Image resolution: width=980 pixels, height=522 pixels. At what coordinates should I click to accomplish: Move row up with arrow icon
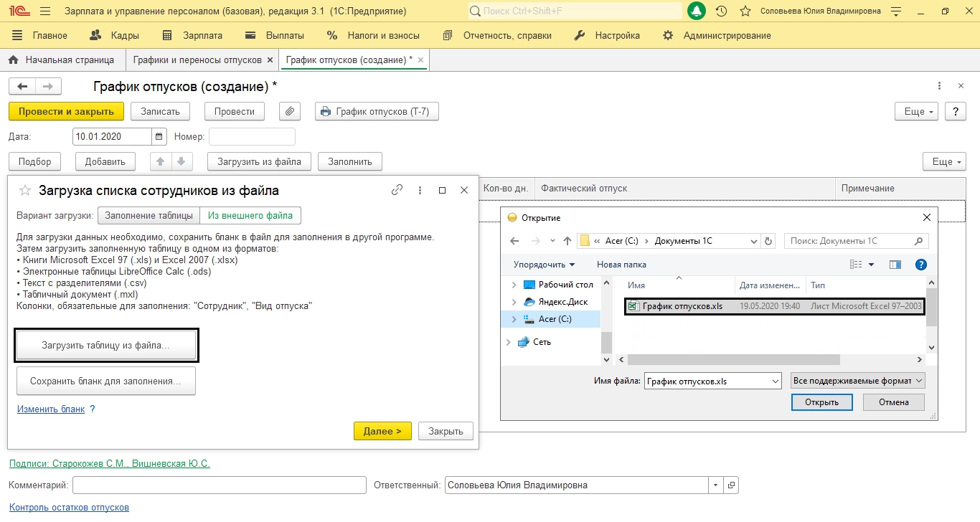click(x=161, y=162)
